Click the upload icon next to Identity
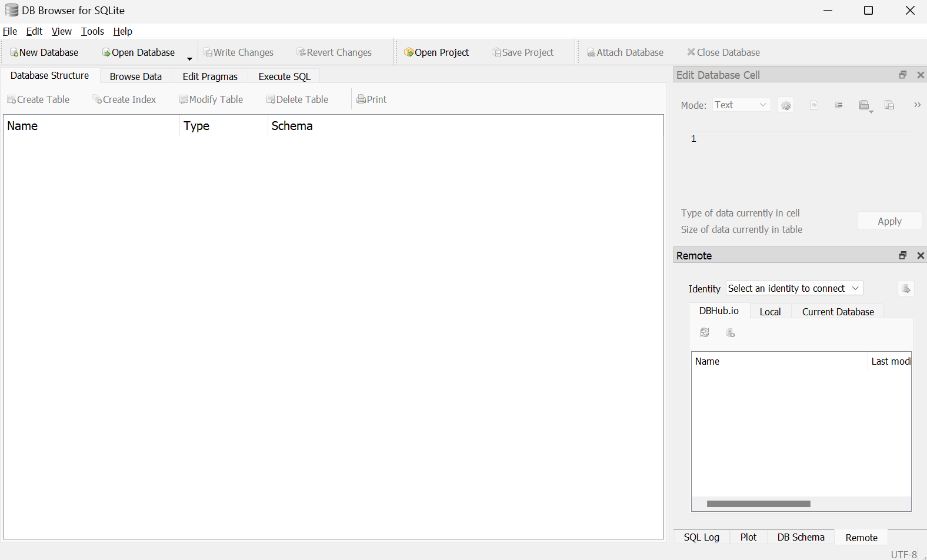This screenshot has height=560, width=927. [x=906, y=289]
